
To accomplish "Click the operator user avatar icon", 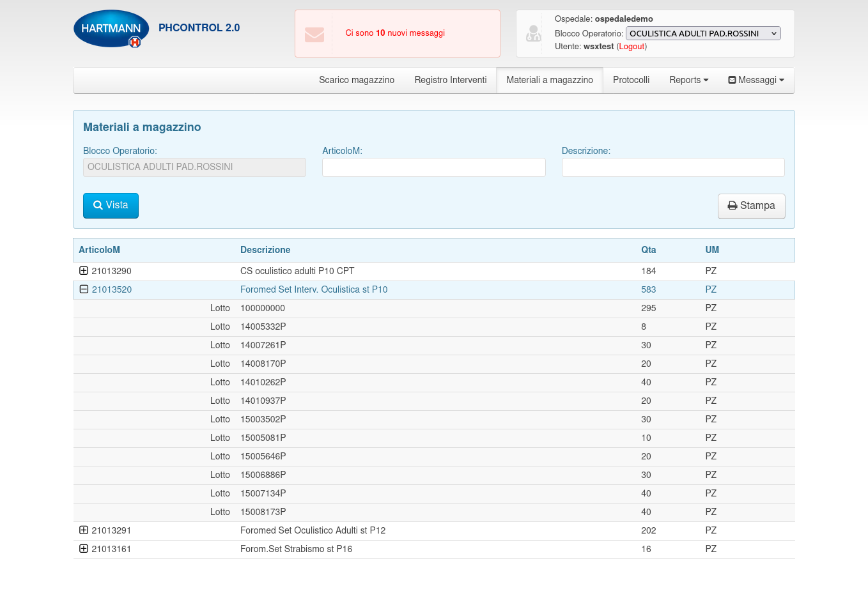I will (x=533, y=33).
